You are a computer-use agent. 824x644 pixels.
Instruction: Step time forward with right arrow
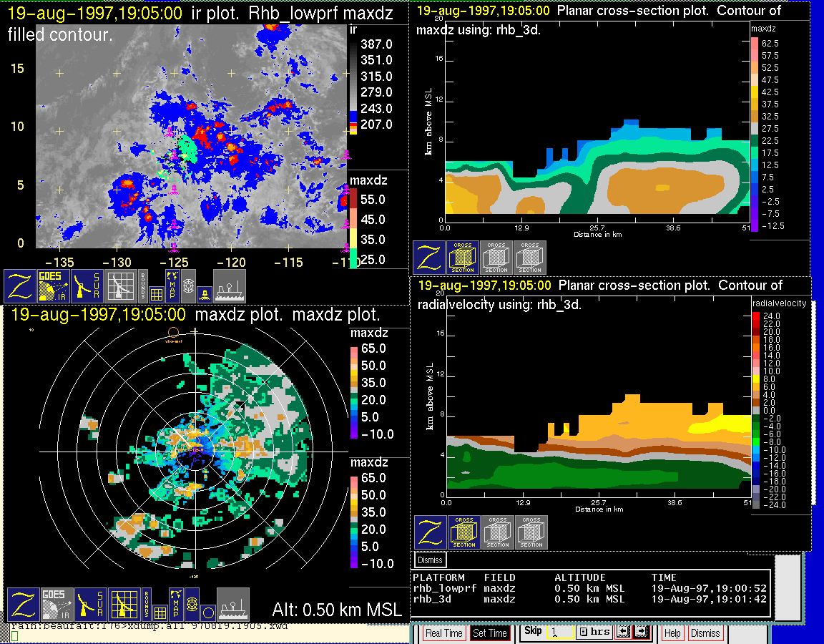pos(640,633)
